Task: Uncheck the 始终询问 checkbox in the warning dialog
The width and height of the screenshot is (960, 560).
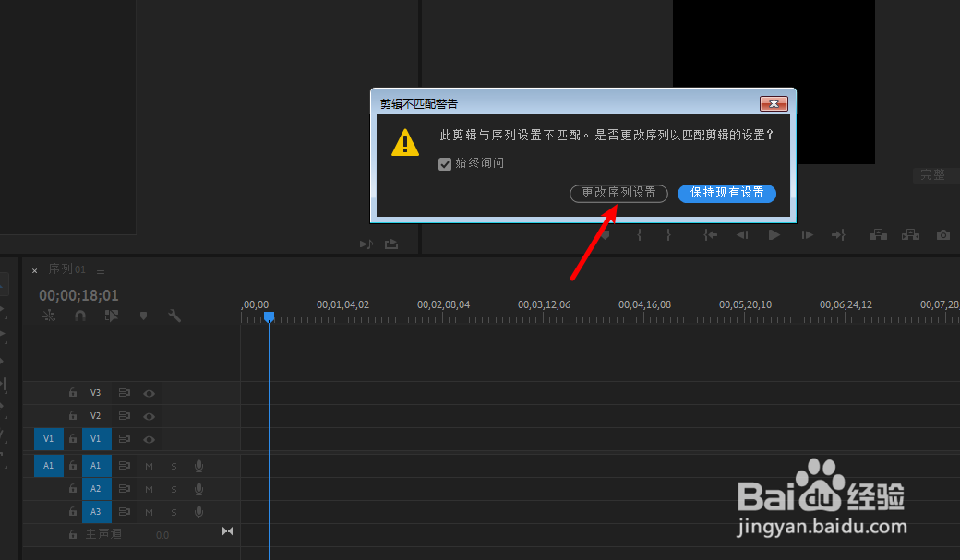Action: 444,163
